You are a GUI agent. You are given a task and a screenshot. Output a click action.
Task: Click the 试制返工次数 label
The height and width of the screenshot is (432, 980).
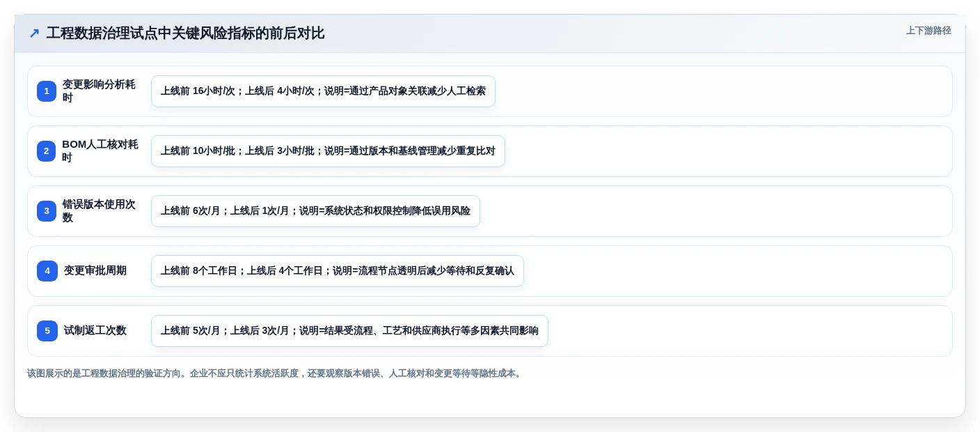coord(95,331)
